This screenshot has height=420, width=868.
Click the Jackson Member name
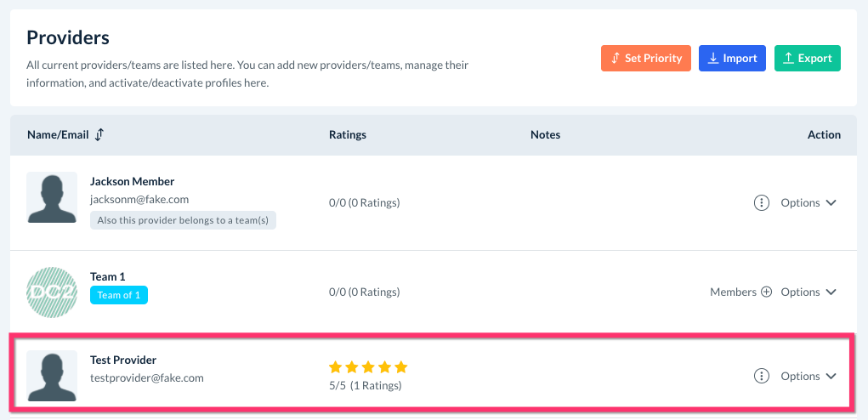[132, 181]
